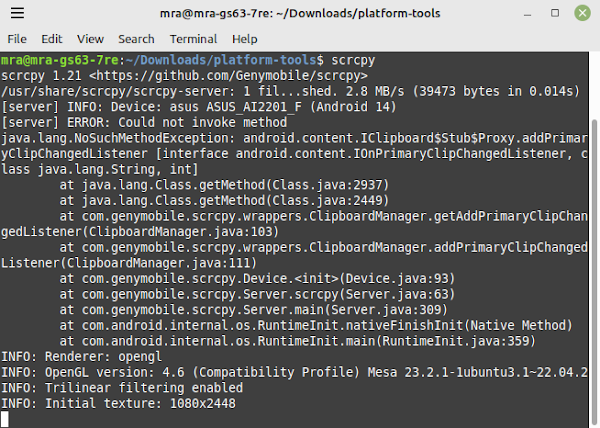Open the View menu
The height and width of the screenshot is (428, 600).
tap(90, 39)
